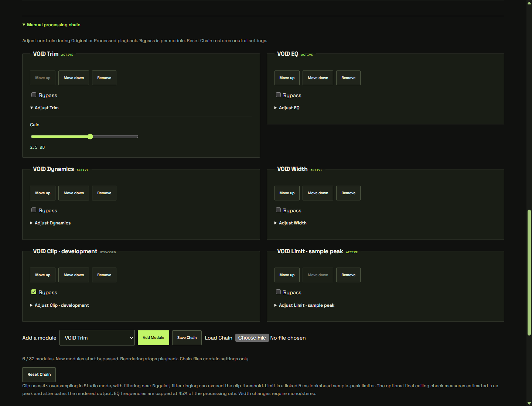
Task: Remove the VOID Trim module
Action: click(104, 78)
